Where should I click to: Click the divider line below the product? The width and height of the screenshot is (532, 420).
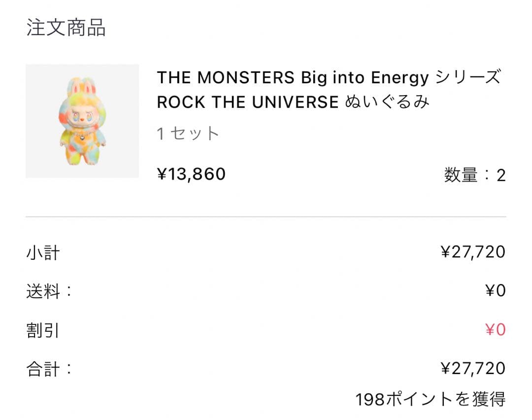click(x=266, y=217)
